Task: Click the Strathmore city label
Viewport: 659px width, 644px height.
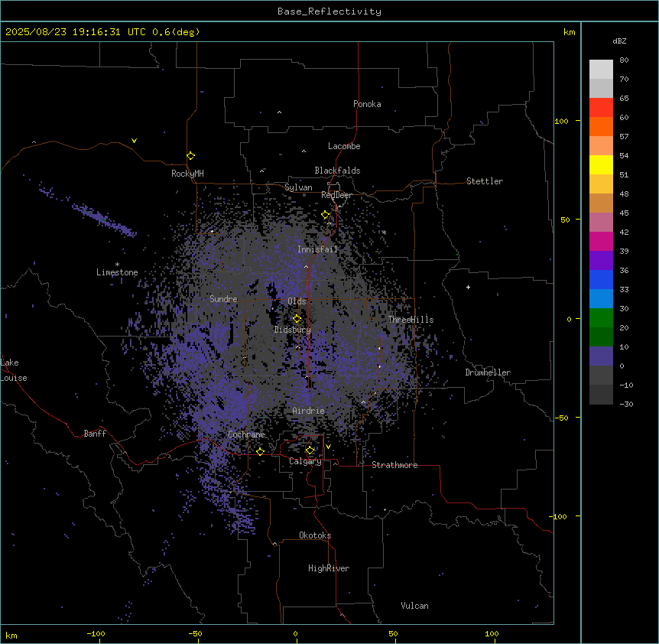Action: pyautogui.click(x=394, y=465)
